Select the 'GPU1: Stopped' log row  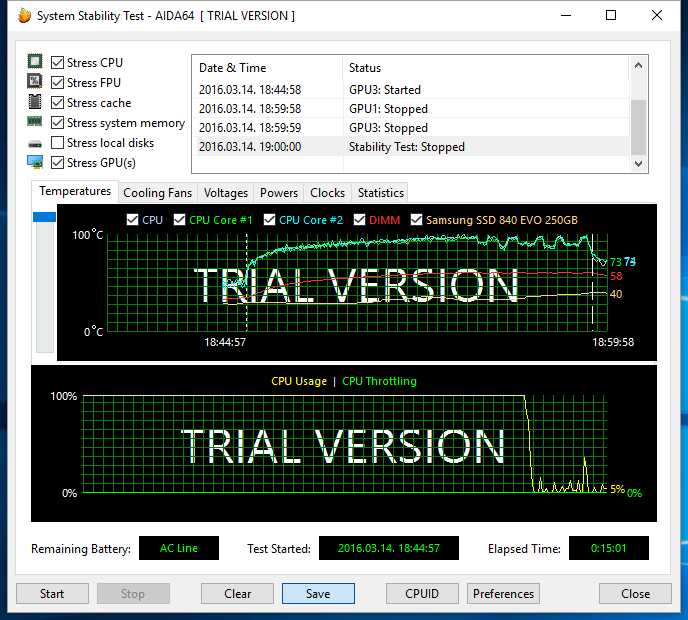point(411,108)
